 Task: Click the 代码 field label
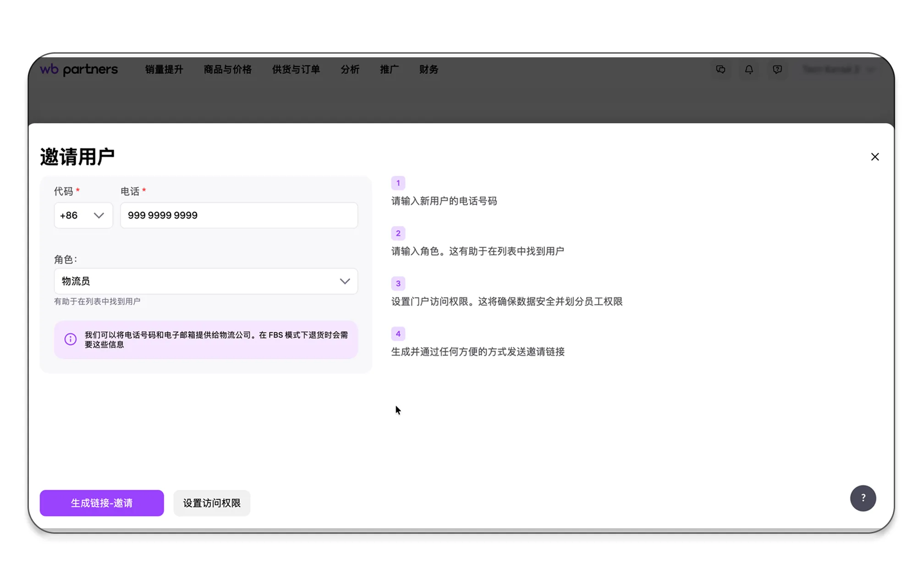coord(64,191)
